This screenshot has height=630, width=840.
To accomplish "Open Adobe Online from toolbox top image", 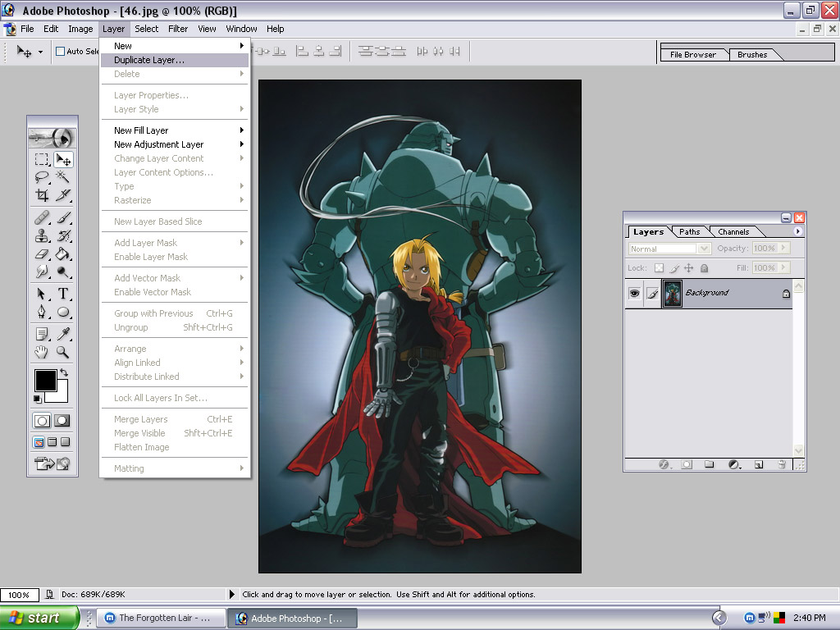I will 52,138.
